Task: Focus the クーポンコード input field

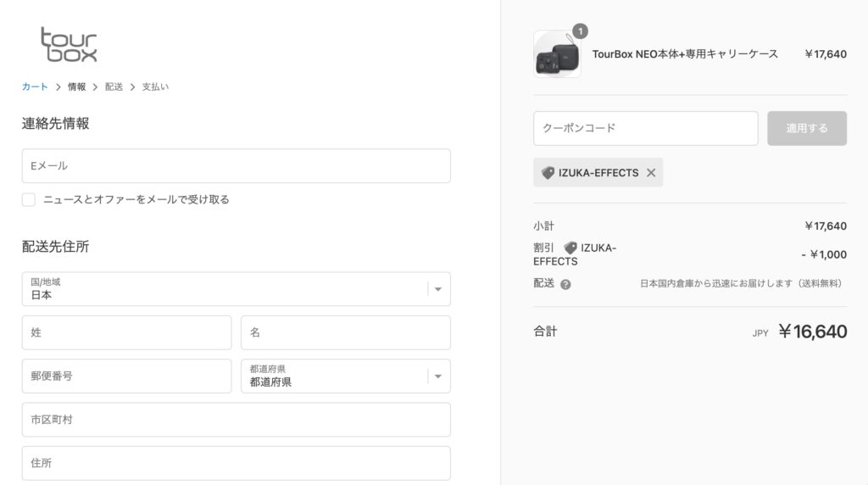Action: coord(645,128)
